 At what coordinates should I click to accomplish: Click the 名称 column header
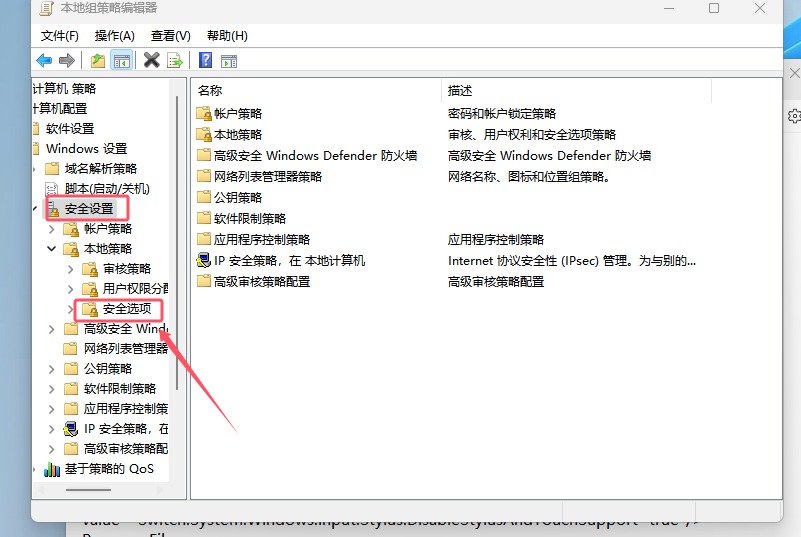pos(210,90)
